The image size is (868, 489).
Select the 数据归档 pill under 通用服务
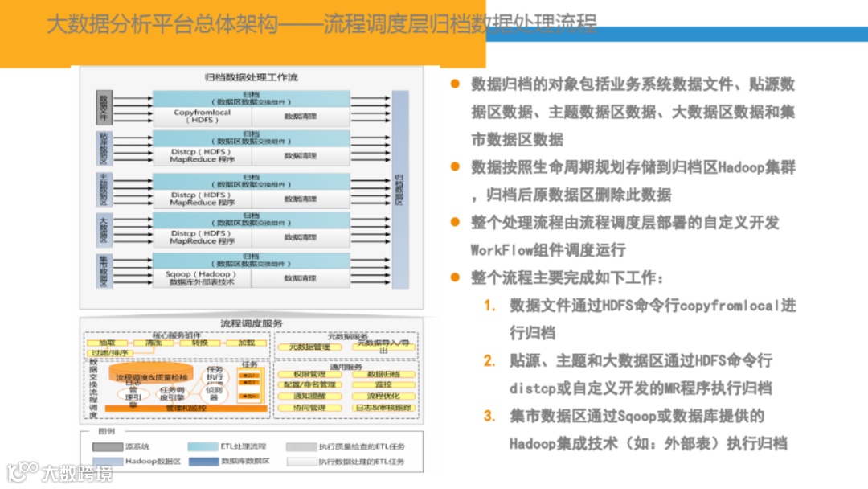click(383, 374)
